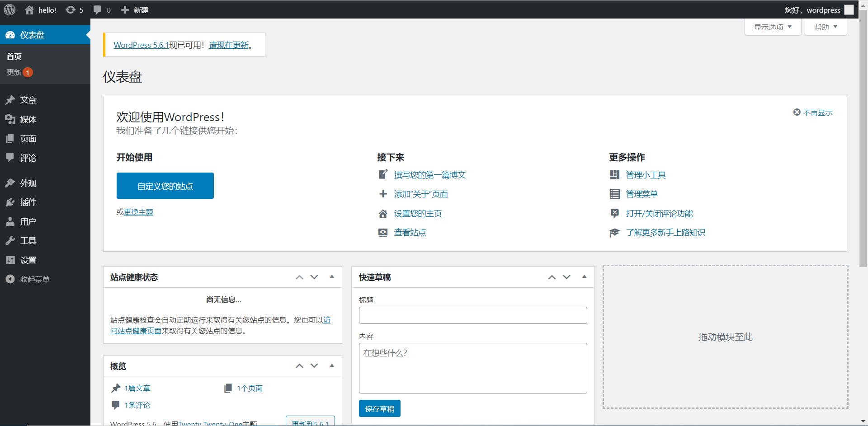868x426 pixels.
Task: Move 概览 panel up
Action: (299, 366)
